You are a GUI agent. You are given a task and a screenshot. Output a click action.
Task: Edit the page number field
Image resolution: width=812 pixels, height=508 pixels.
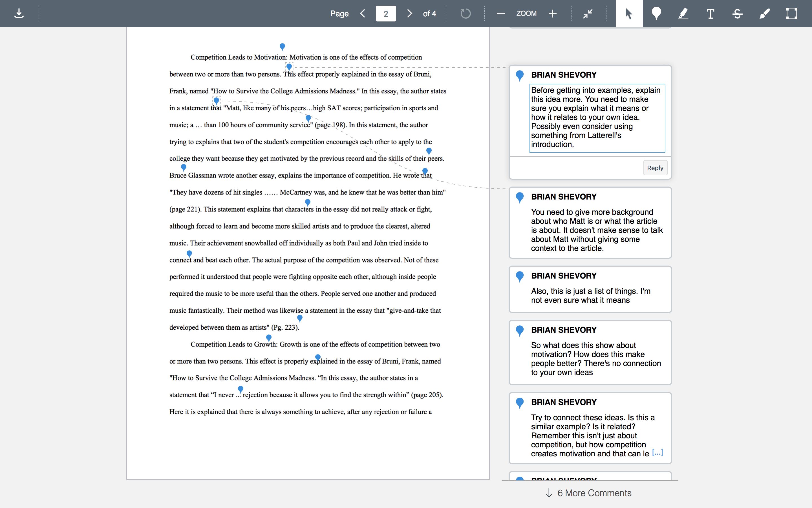click(x=386, y=14)
